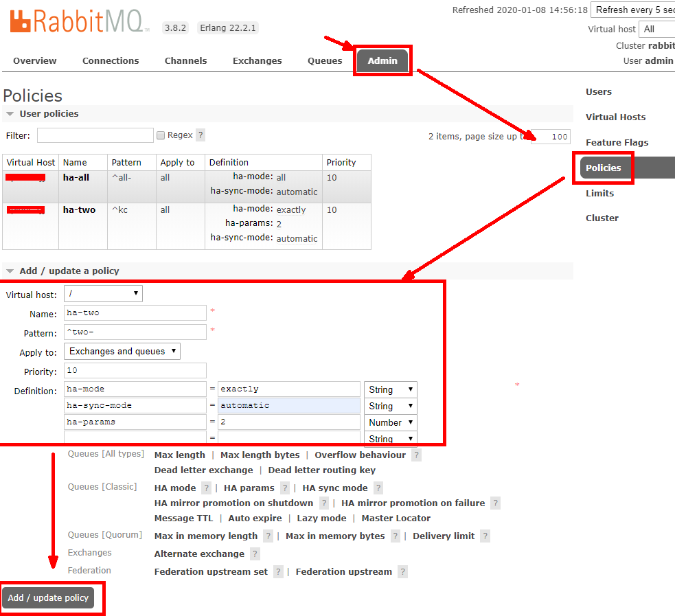Open help for Regex filter
This screenshot has width=675, height=616.
201,135
